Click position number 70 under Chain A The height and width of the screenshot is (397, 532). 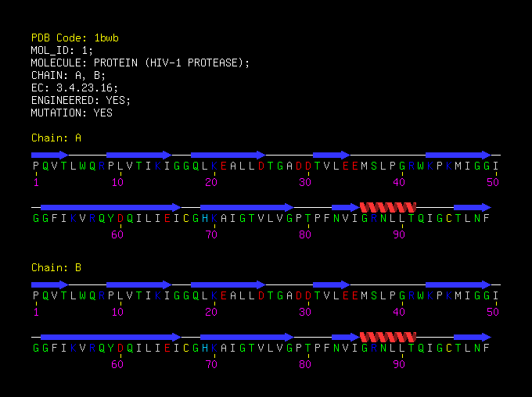(211, 234)
